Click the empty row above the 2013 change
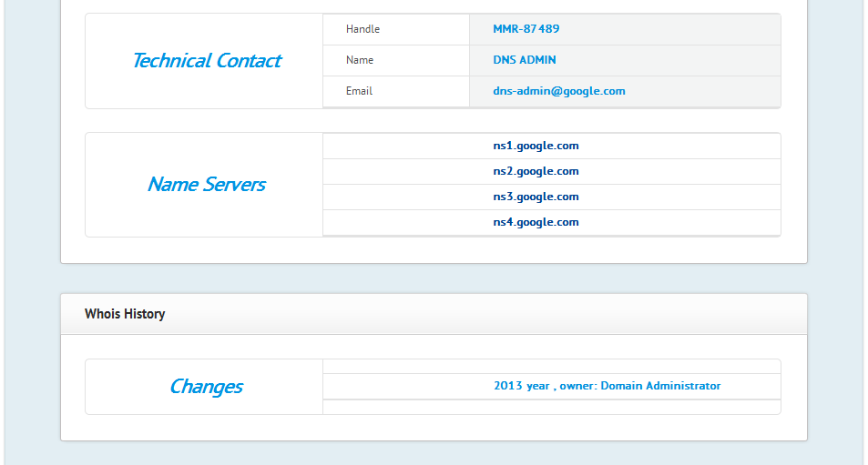This screenshot has height=465, width=868. click(x=551, y=367)
